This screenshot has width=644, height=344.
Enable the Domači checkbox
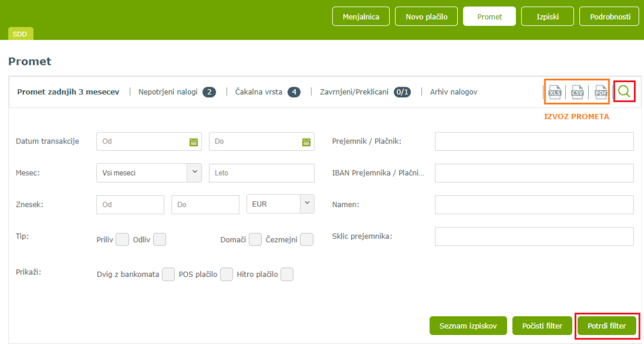coord(255,240)
